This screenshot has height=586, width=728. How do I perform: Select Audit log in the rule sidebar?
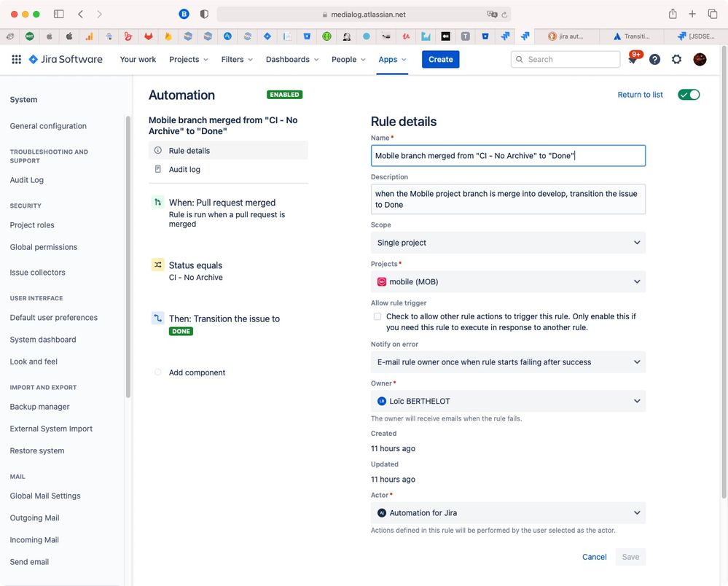[x=228, y=170]
